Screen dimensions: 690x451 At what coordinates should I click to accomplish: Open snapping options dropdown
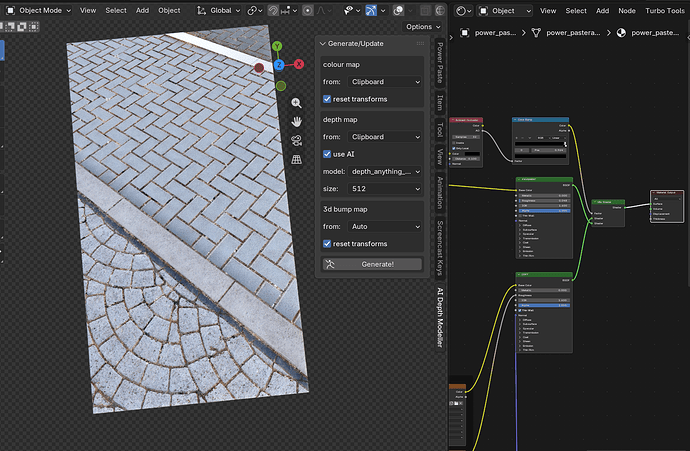click(x=290, y=10)
